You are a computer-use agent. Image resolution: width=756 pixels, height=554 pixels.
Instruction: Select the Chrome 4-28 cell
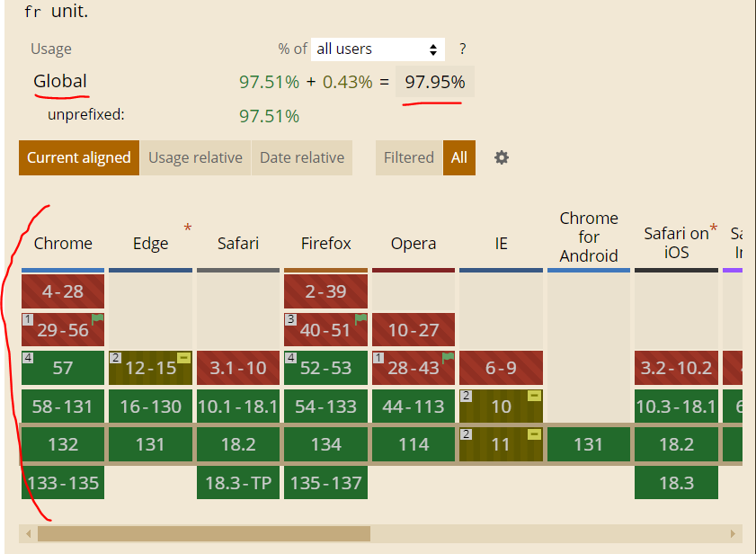pyautogui.click(x=63, y=291)
